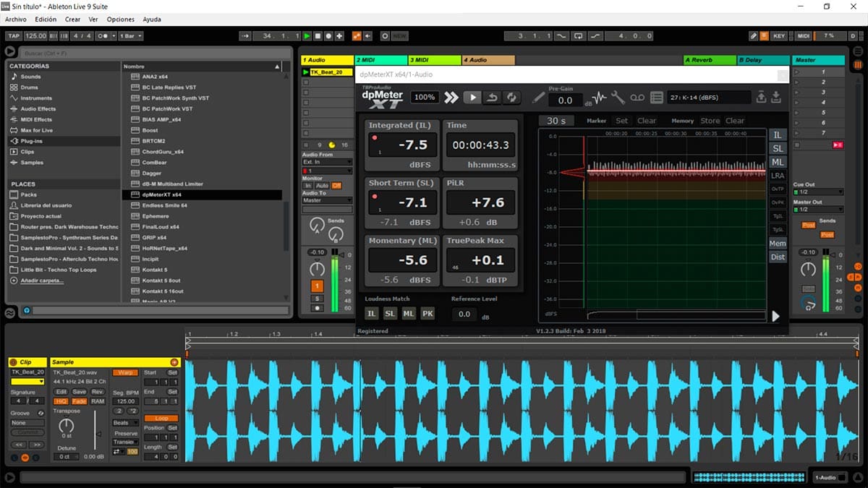The image size is (868, 488).
Task: Click the dpMeter reset arrow button
Action: tap(492, 98)
